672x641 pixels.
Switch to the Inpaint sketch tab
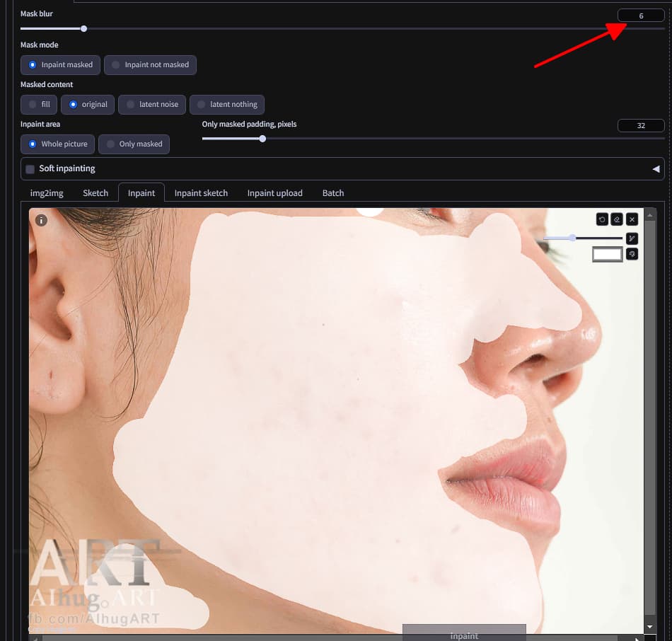tap(201, 192)
